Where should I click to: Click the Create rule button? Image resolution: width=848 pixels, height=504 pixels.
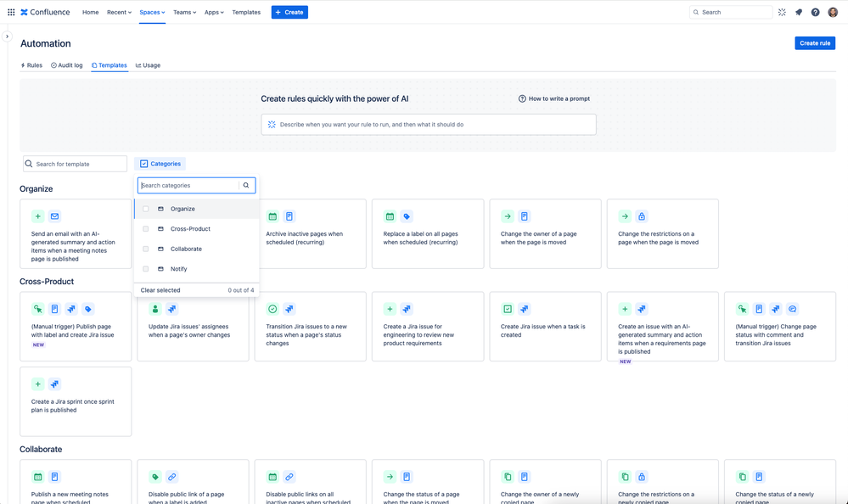[814, 43]
